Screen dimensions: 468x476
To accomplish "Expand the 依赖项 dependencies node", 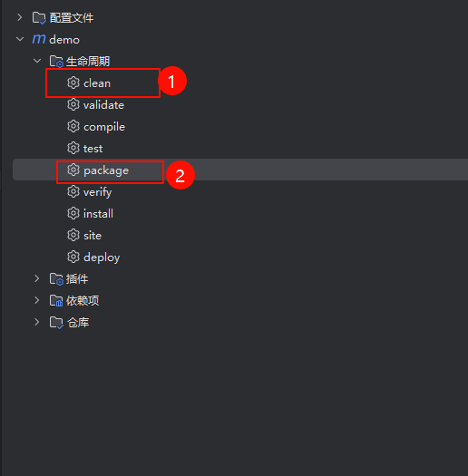I will [37, 300].
